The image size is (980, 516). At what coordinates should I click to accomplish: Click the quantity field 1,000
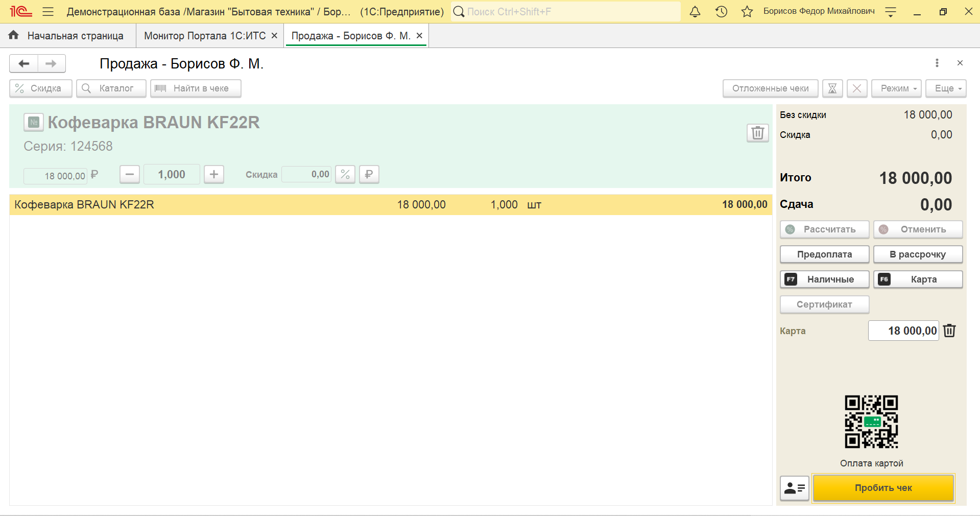[x=172, y=174]
